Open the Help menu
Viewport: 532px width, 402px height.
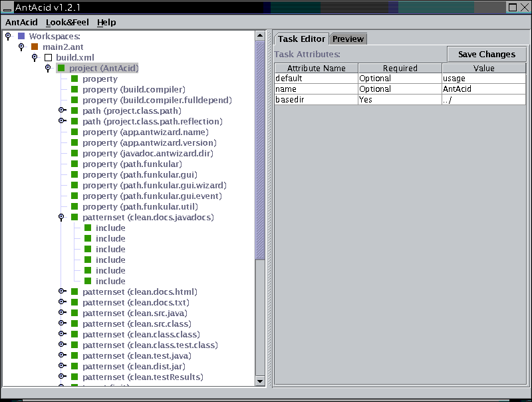(x=106, y=22)
